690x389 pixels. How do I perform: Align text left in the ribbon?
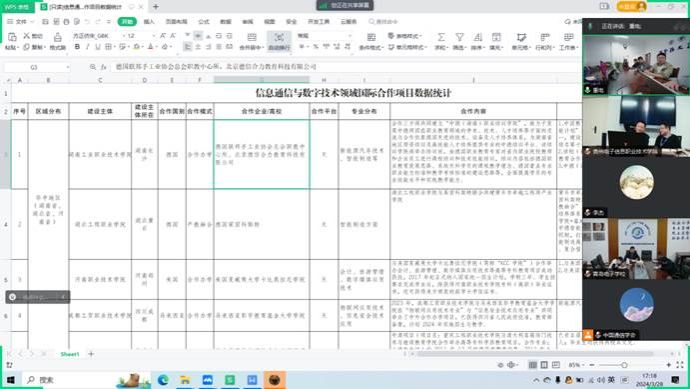pyautogui.click(x=188, y=47)
